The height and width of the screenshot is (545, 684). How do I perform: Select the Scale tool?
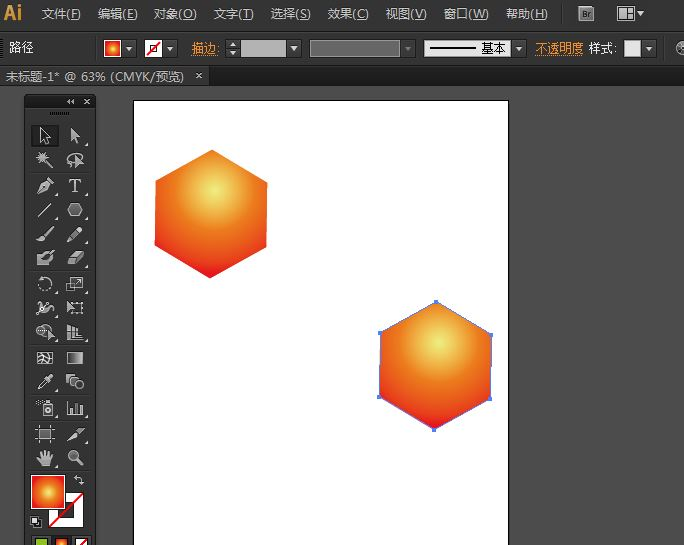coord(75,284)
